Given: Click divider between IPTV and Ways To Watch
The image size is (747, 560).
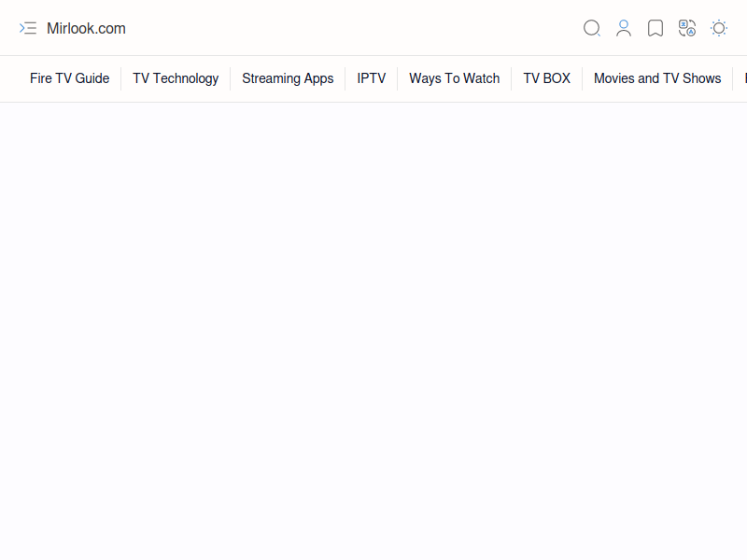Looking at the screenshot, I should click(x=397, y=78).
